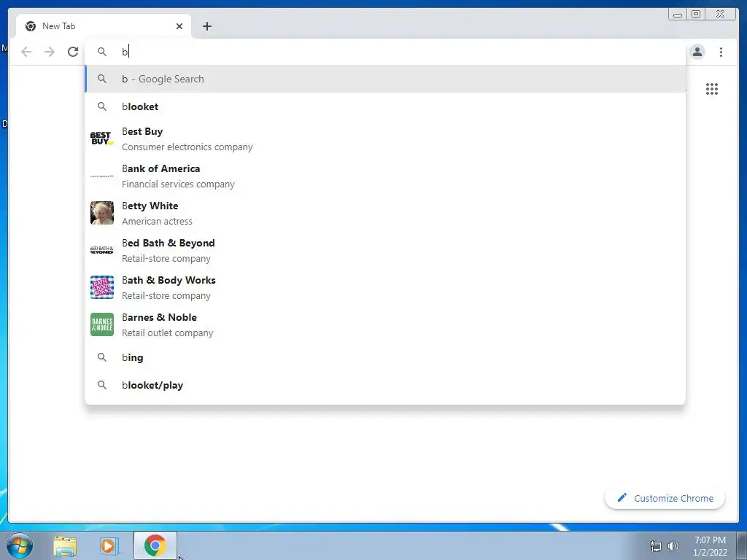Select the Bank of America suggestion
Viewport: 747px width, 560px height.
pyautogui.click(x=385, y=176)
